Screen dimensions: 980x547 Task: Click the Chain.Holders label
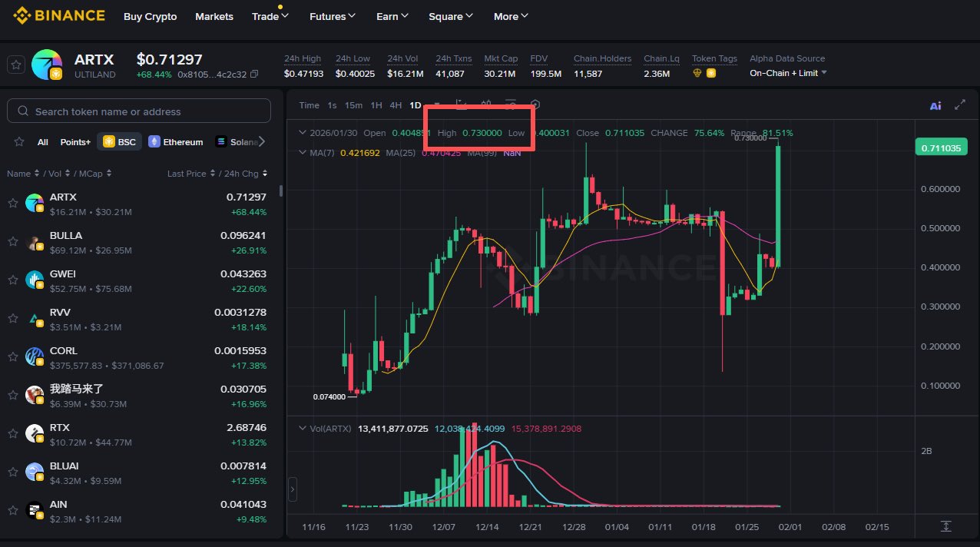tap(602, 58)
